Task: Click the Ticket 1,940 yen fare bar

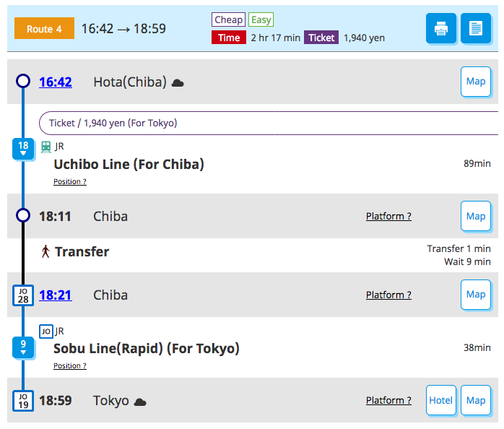Action: click(267, 123)
